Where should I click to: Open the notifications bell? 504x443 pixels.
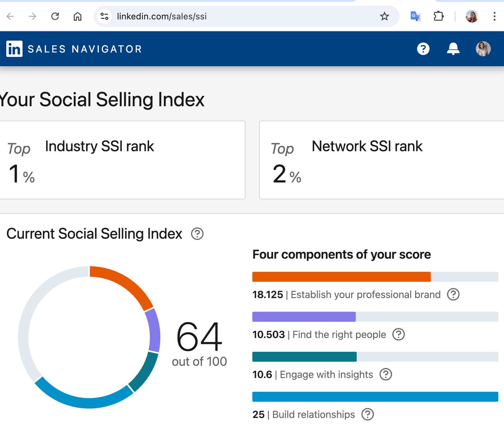[453, 49]
